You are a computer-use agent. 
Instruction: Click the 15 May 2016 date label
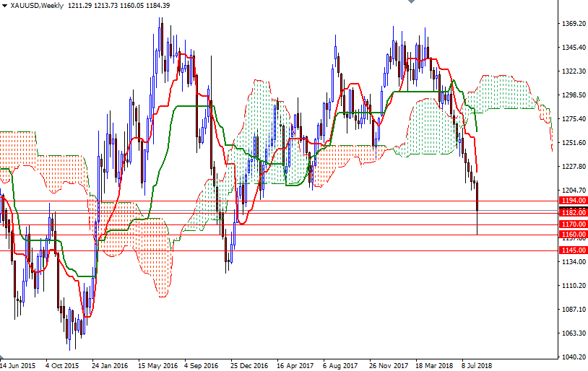tap(157, 365)
